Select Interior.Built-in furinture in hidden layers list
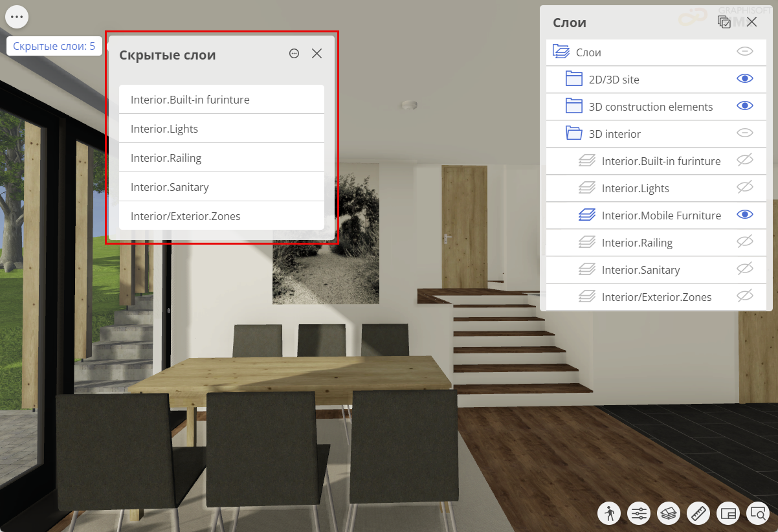 point(221,100)
